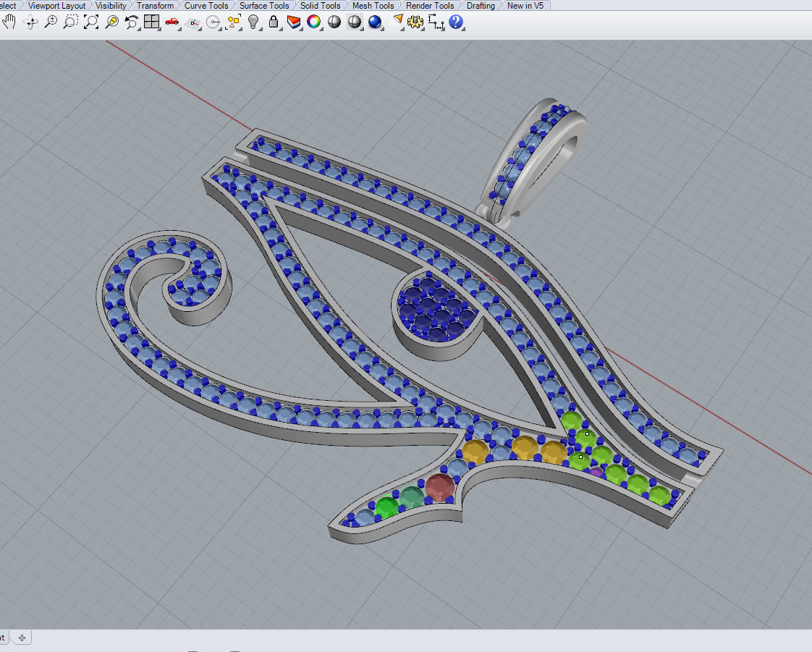The image size is (812, 652).
Task: Click the red car Set view icon
Action: pyautogui.click(x=172, y=22)
